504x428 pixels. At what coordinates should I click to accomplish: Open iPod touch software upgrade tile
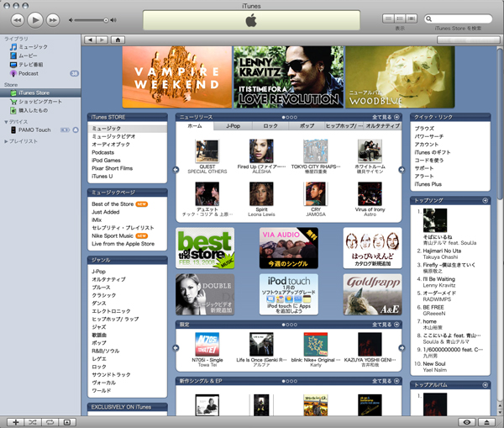pyautogui.click(x=289, y=294)
